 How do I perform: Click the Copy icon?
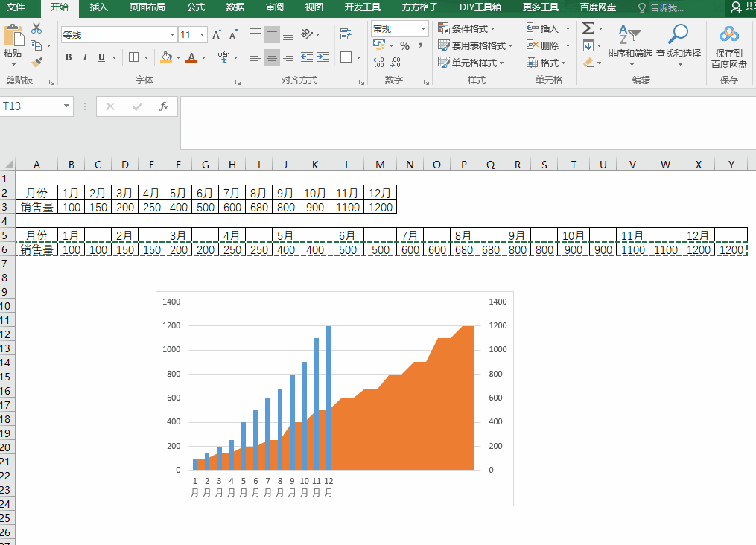(36, 45)
